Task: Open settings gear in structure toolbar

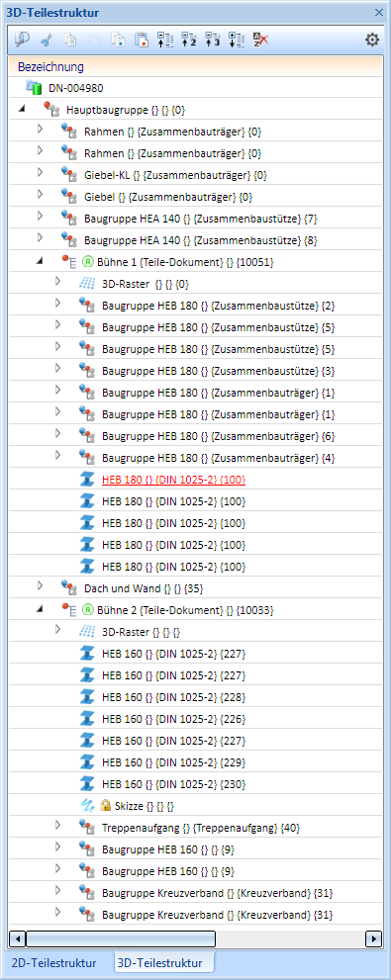Action: point(372,40)
